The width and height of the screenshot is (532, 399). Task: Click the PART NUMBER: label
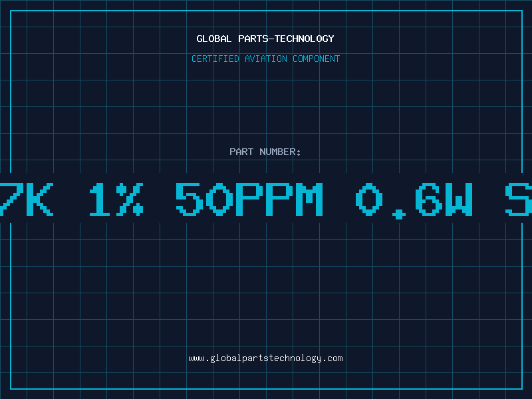coord(265,152)
